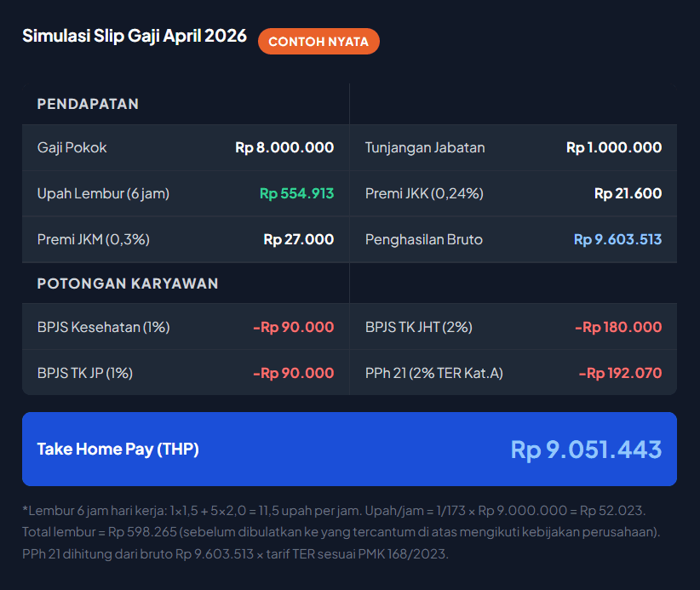Click the Gaji Pokok amount Rp 8.000.000

(284, 147)
